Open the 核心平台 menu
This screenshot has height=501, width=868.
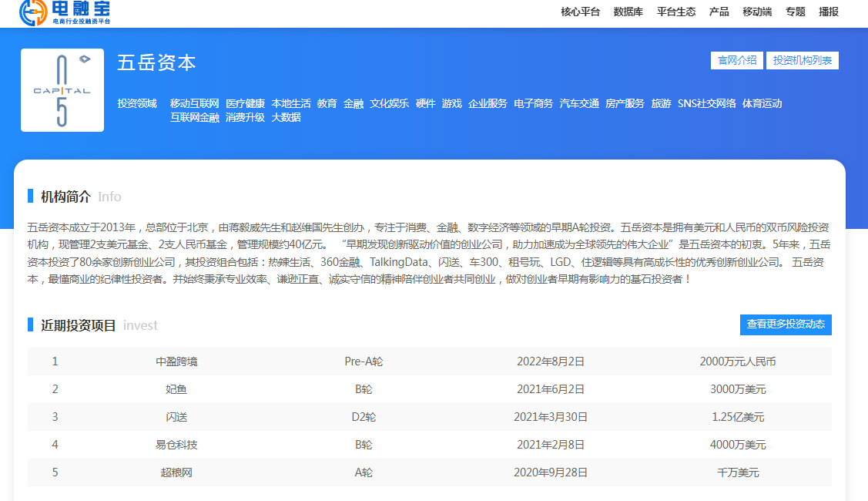(x=580, y=12)
